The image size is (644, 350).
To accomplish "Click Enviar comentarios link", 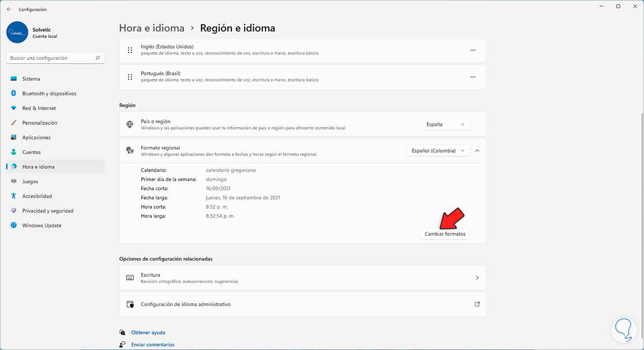I will tap(153, 345).
